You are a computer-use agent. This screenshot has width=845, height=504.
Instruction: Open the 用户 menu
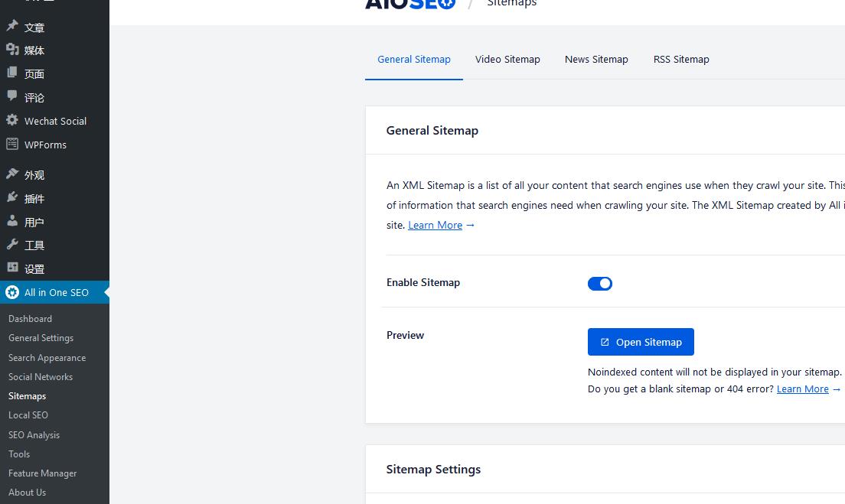54,222
